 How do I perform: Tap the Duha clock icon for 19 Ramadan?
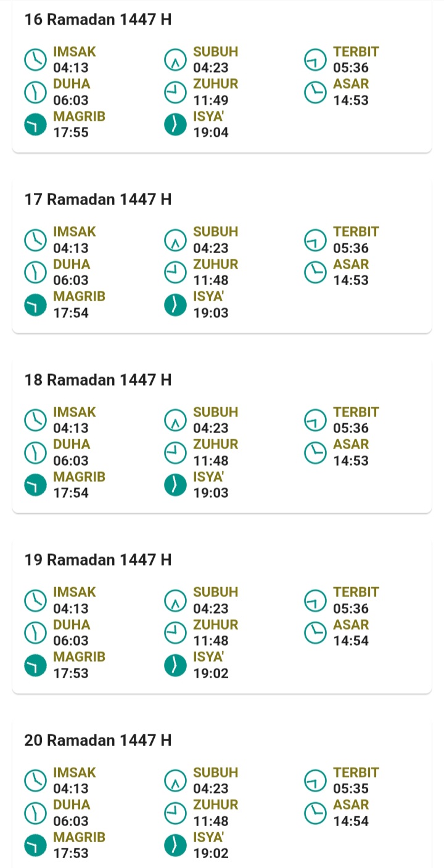[35, 633]
